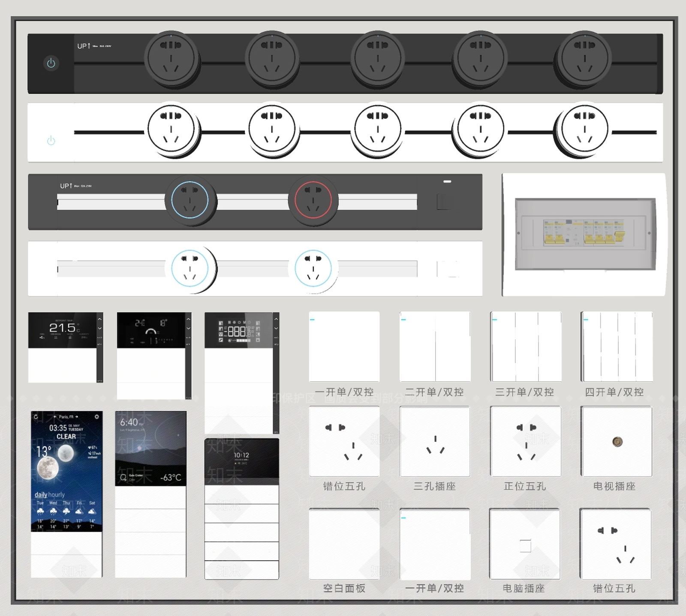The height and width of the screenshot is (616, 686).
Task: Click the three-pin socket above 三孔插座
Action: coord(435,441)
